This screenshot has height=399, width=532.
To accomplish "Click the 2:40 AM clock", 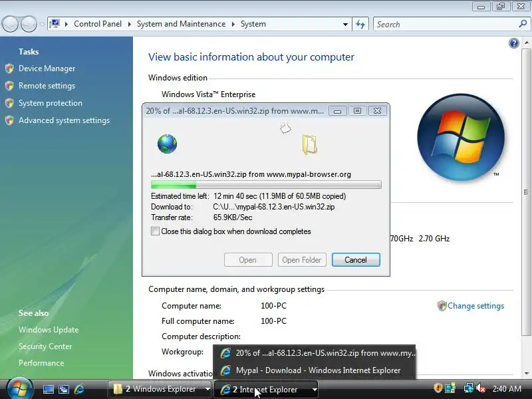I will click(507, 389).
